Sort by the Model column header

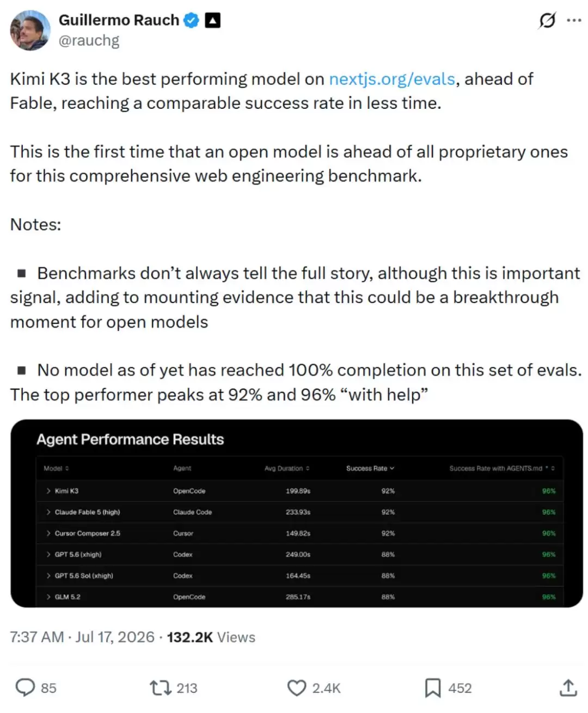56,468
